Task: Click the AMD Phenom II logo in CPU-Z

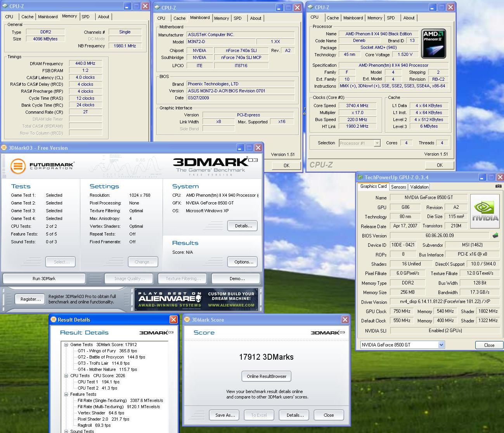Action: tap(434, 44)
